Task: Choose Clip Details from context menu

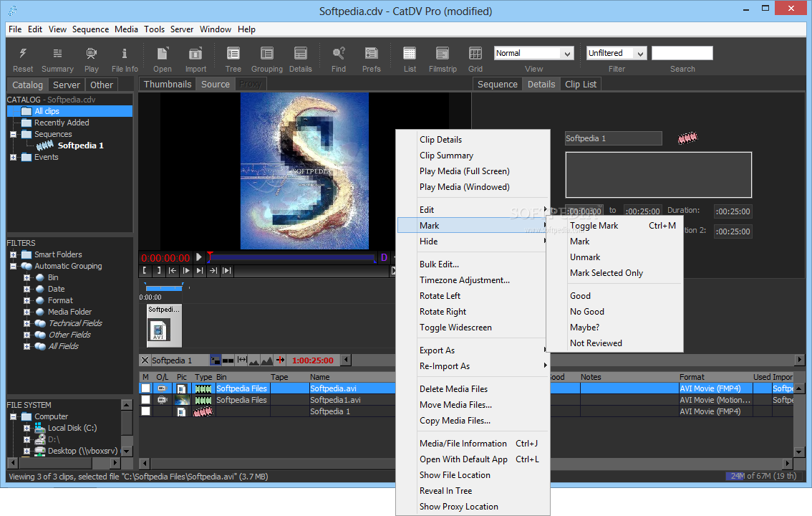Action: (x=473, y=139)
